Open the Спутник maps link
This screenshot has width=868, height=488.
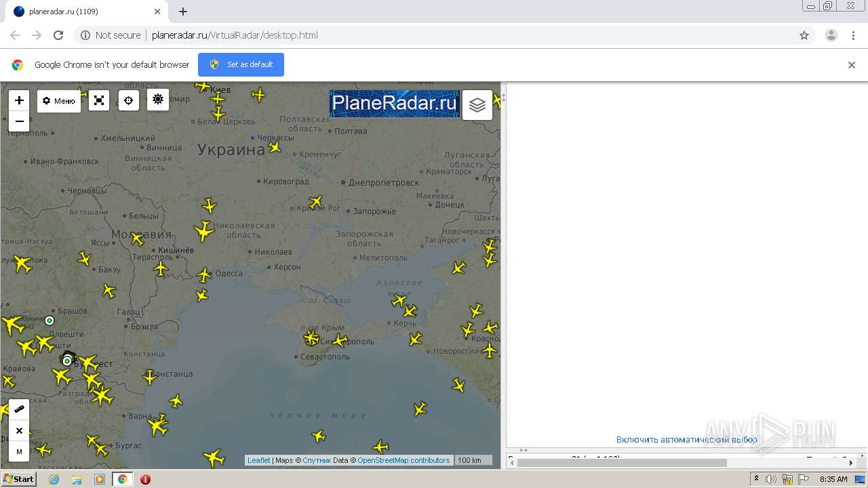tap(317, 460)
